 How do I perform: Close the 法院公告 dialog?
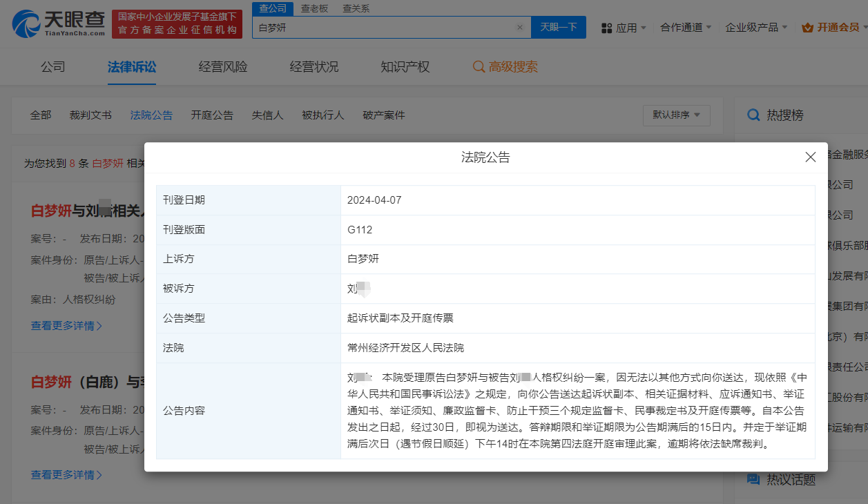[810, 157]
